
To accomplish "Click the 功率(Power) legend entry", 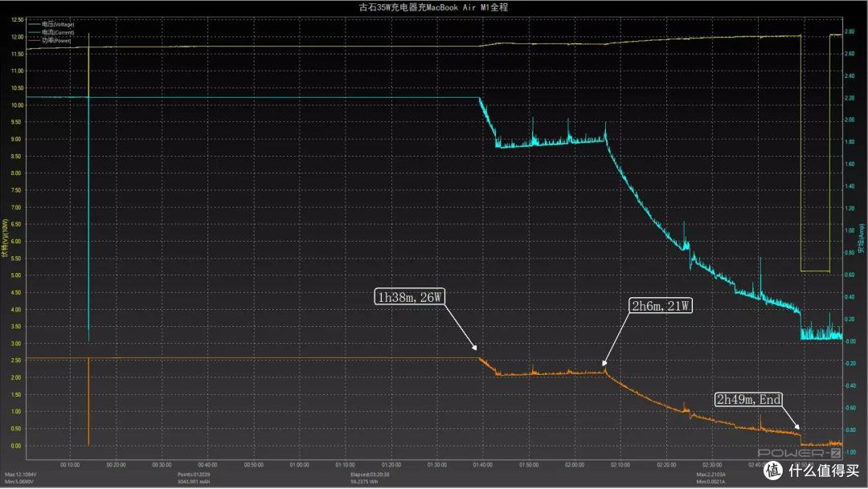I will click(50, 40).
